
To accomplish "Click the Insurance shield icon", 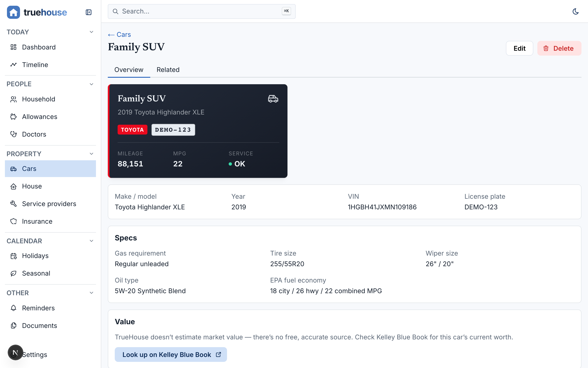I will [14, 221].
